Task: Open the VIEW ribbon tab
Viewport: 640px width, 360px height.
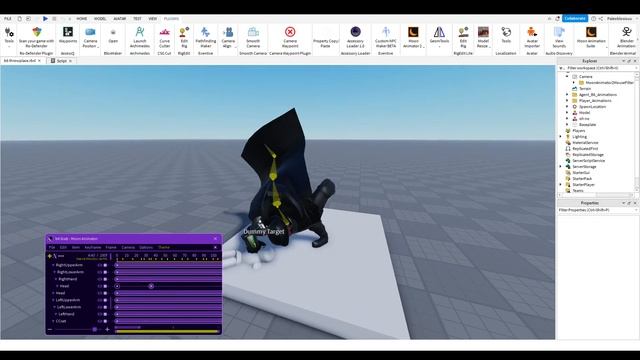Action: pyautogui.click(x=153, y=19)
